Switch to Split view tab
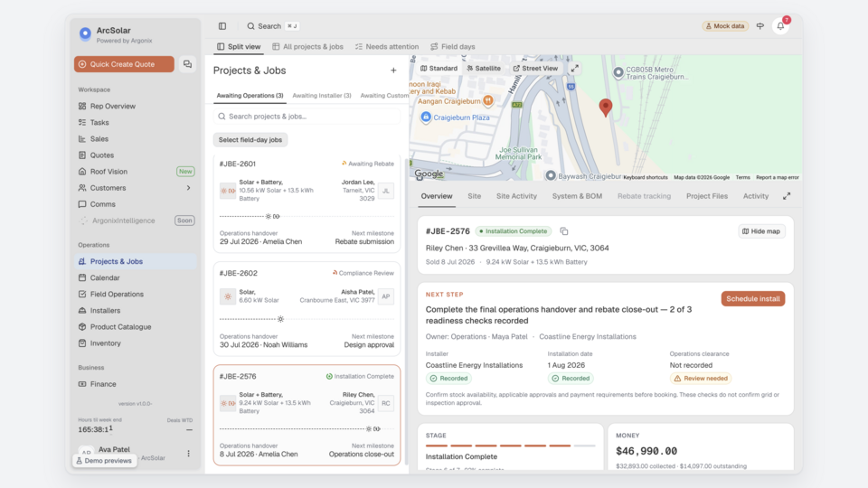This screenshot has height=488, width=868. pos(239,46)
